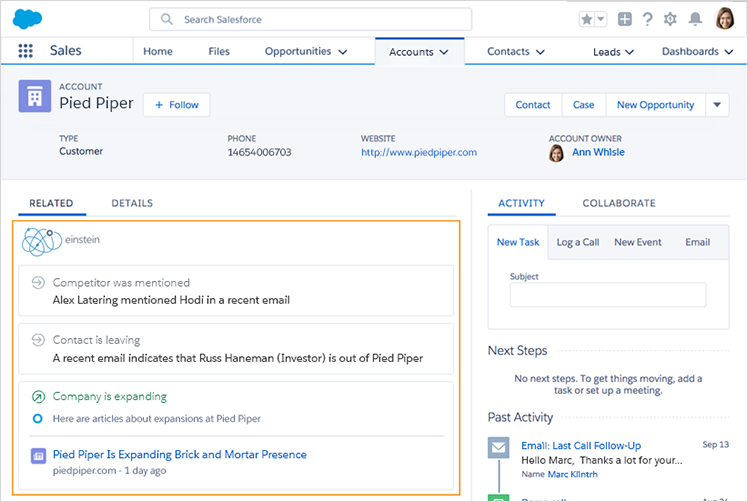Open the Opportunities tab
This screenshot has height=502, width=748.
pos(298,51)
